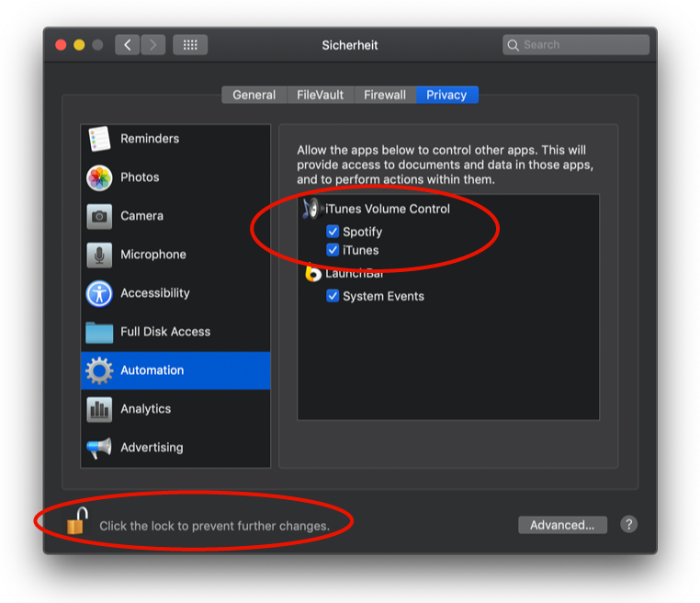Screen dimensions: 700x603
Task: Go back with the left arrow
Action: point(128,45)
